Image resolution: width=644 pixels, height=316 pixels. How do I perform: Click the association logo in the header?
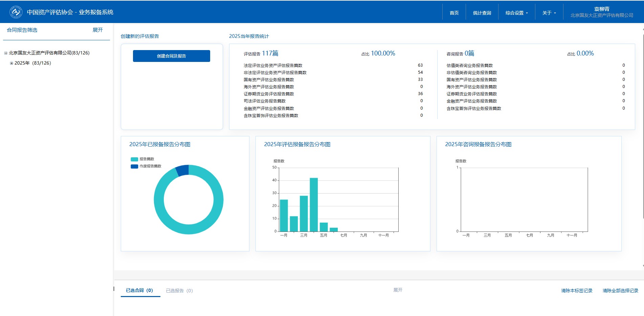pos(16,12)
